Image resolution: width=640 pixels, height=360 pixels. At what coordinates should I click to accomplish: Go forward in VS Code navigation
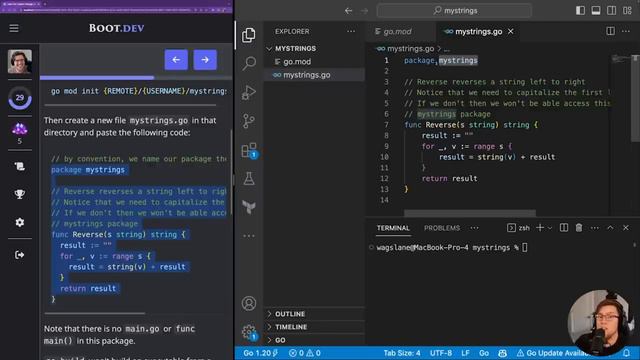pos(364,11)
